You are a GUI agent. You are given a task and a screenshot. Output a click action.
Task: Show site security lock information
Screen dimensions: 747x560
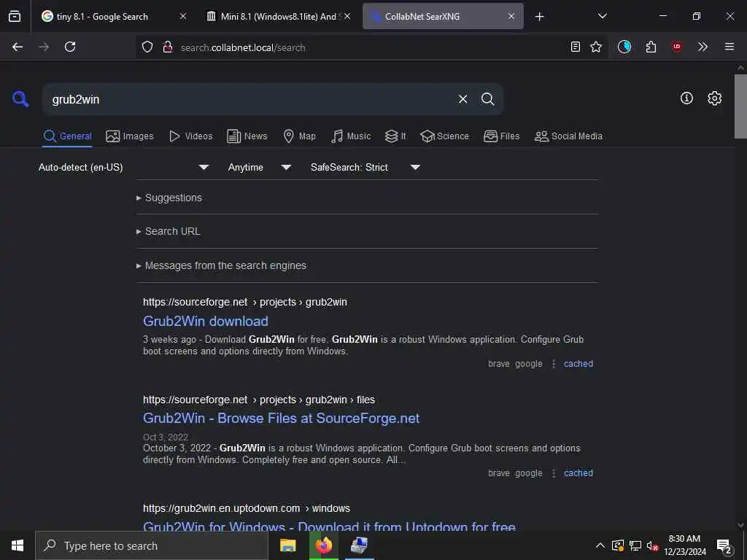[168, 47]
